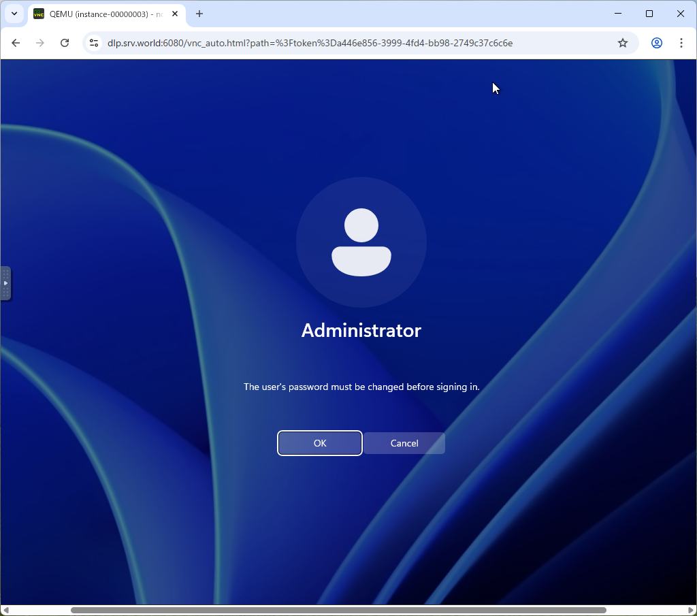Bookmark this page with the star icon
The image size is (697, 616).
[x=622, y=42]
